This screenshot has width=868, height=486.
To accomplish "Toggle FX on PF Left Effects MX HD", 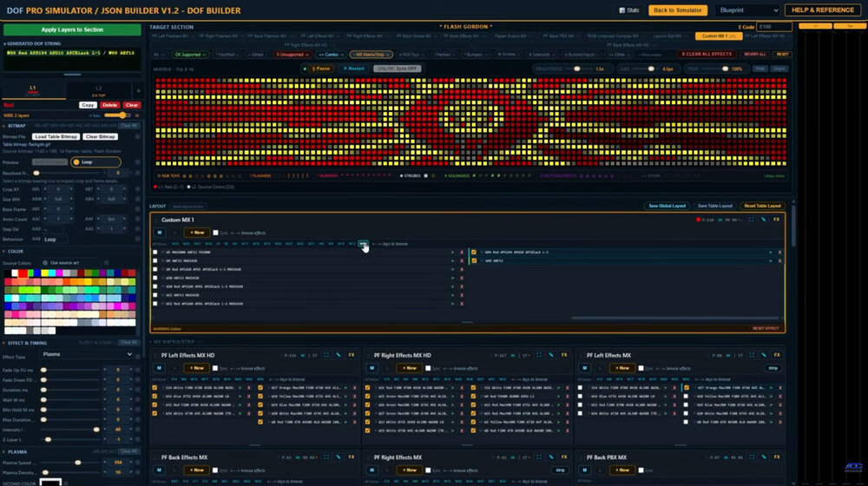I will coord(352,355).
